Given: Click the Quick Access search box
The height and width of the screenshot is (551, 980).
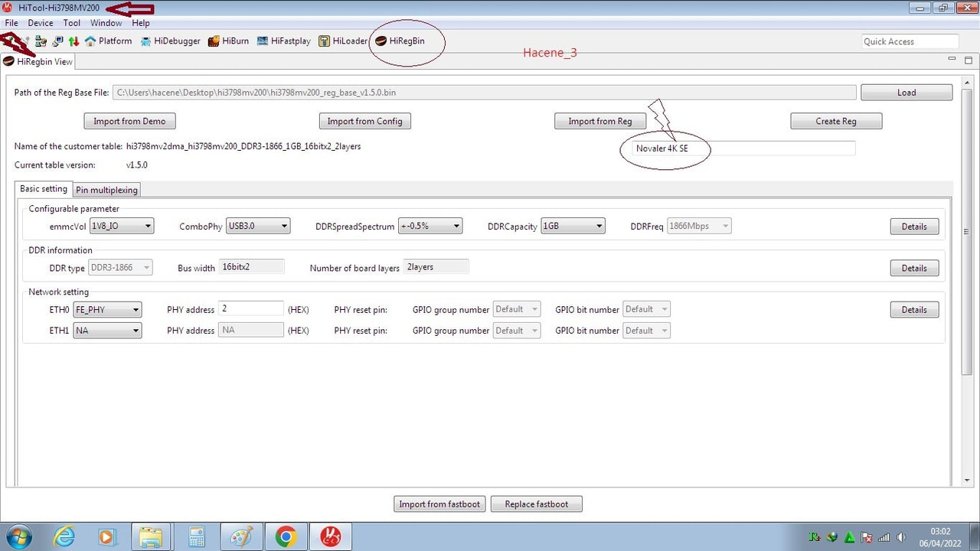Looking at the screenshot, I should tap(910, 41).
